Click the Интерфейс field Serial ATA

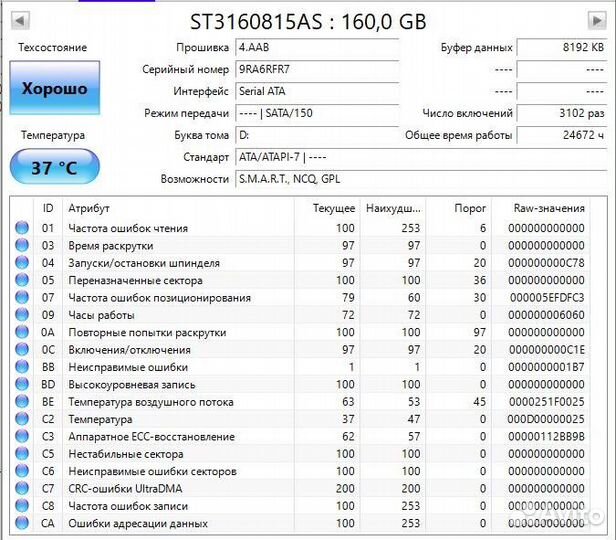(x=317, y=92)
